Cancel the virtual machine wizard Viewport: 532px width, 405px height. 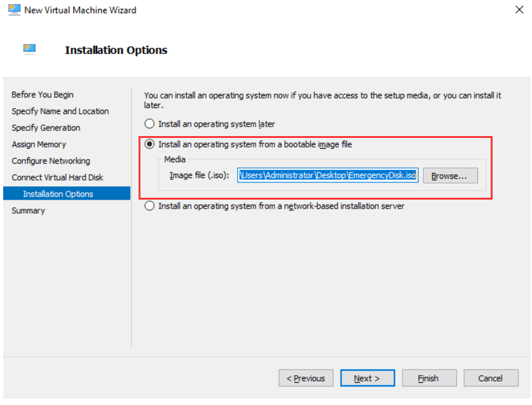(x=490, y=378)
